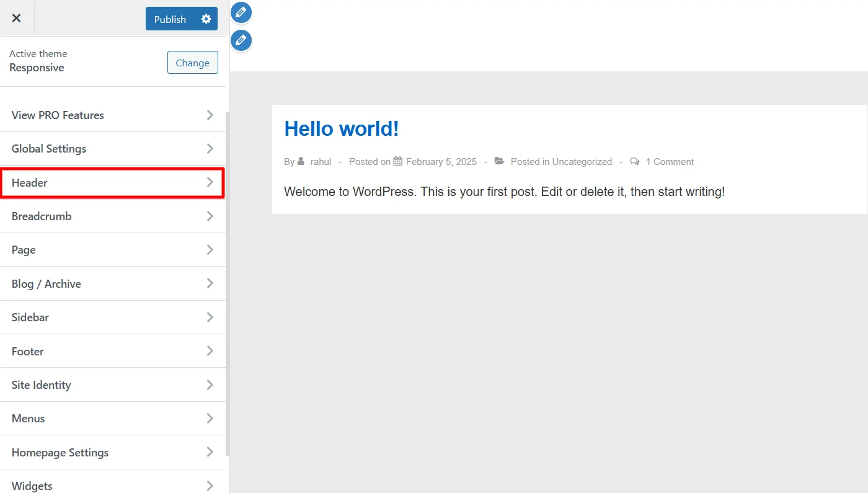Click the author person icon beside rahul
The height and width of the screenshot is (493, 868).
click(x=301, y=161)
